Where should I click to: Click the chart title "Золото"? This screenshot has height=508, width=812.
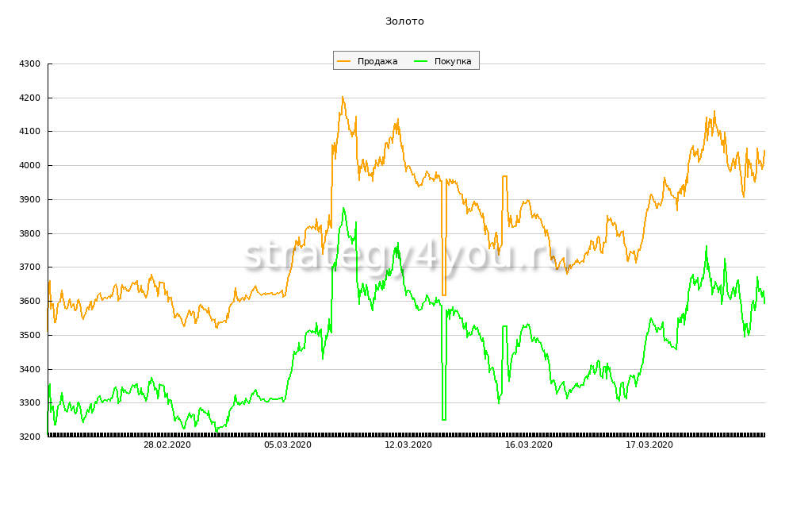pyautogui.click(x=404, y=21)
